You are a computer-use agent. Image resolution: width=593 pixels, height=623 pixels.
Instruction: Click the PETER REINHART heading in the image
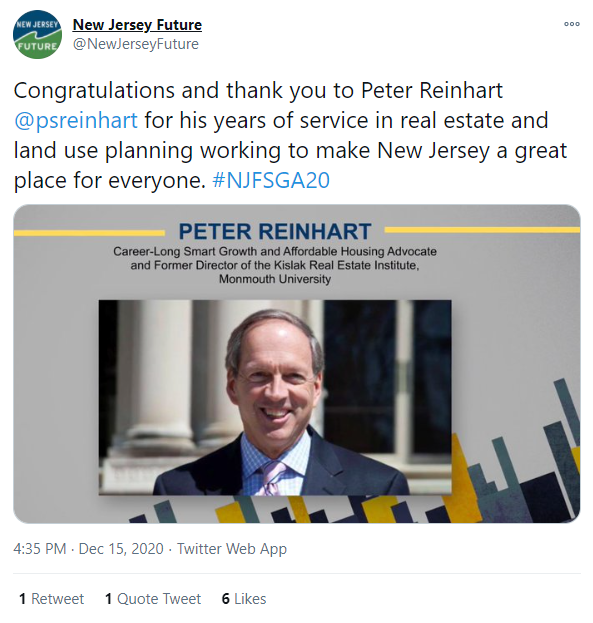pyautogui.click(x=275, y=231)
